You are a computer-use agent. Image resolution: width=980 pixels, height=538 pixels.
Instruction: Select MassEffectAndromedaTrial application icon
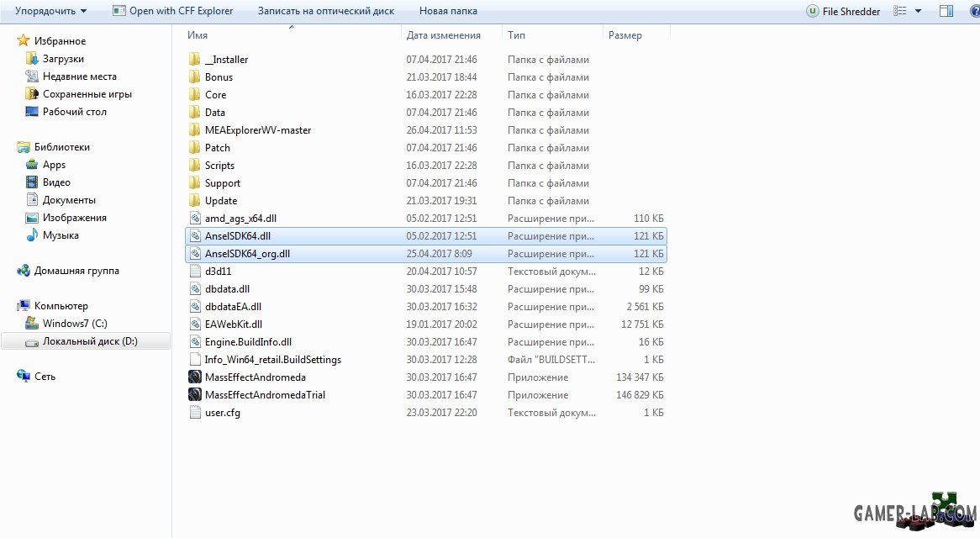(195, 395)
